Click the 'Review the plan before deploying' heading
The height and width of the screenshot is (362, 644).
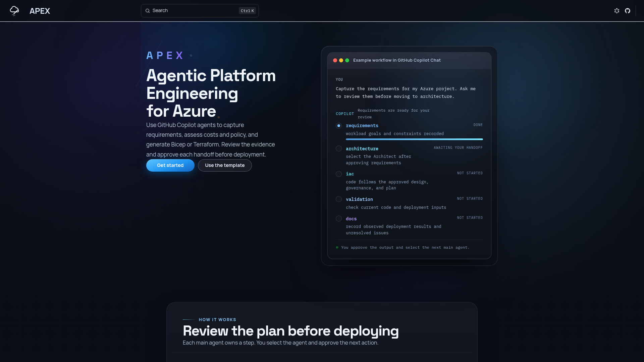pos(291,331)
